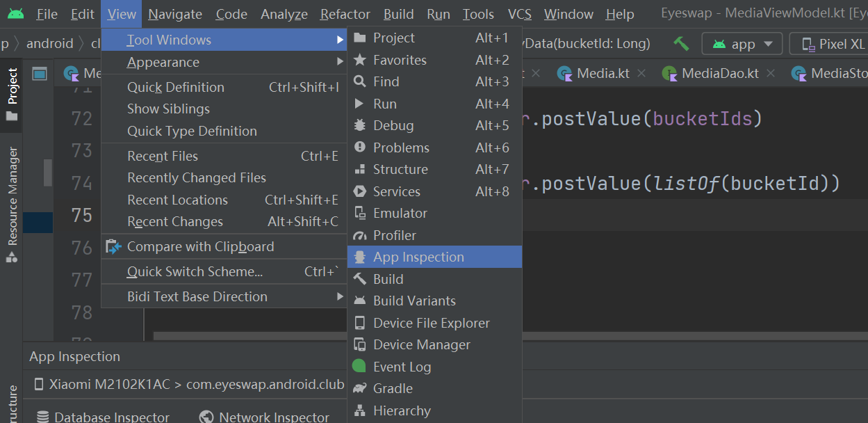Click the green hammer Build icon
Screen dimensions: 868x423
(681, 42)
